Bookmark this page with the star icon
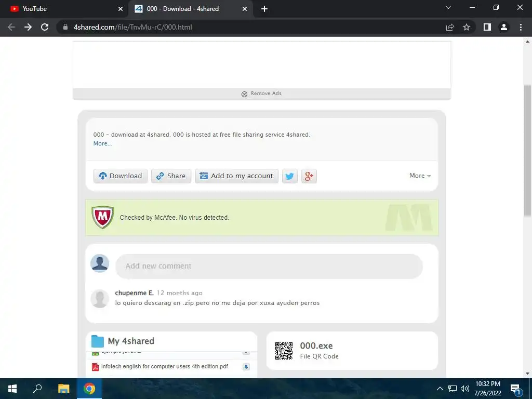The width and height of the screenshot is (532, 399). (x=467, y=27)
